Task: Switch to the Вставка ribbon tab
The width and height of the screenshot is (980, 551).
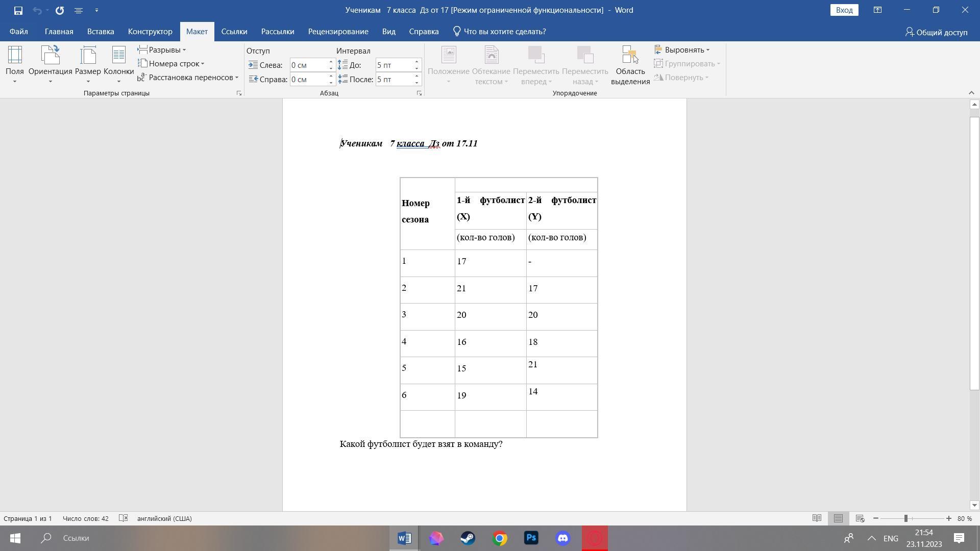Action: pyautogui.click(x=101, y=32)
